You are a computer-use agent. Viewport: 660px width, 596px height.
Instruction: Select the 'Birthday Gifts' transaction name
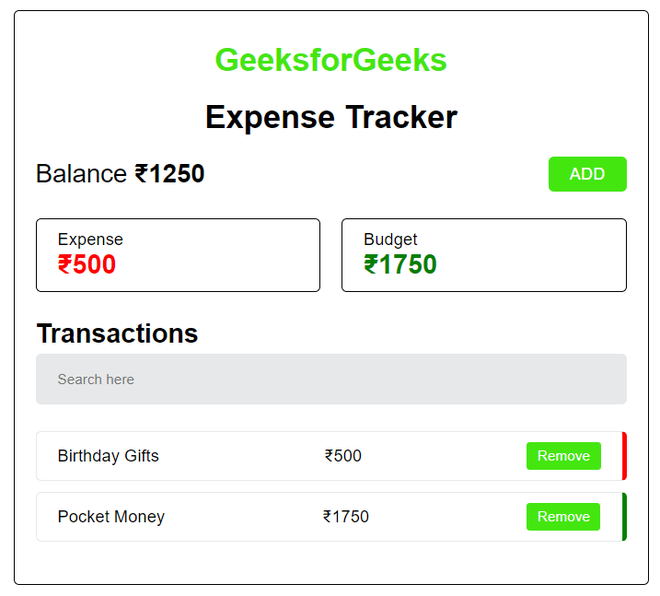pyautogui.click(x=108, y=456)
